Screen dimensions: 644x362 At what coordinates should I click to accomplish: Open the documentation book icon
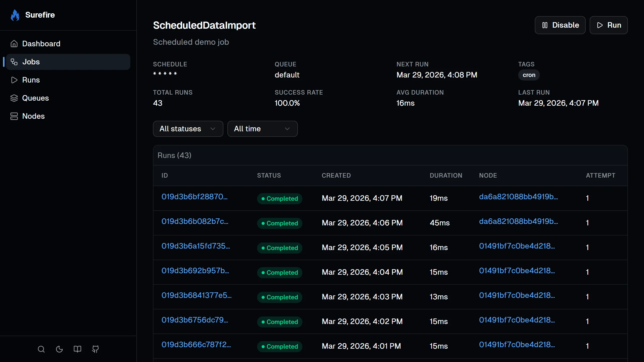click(77, 349)
